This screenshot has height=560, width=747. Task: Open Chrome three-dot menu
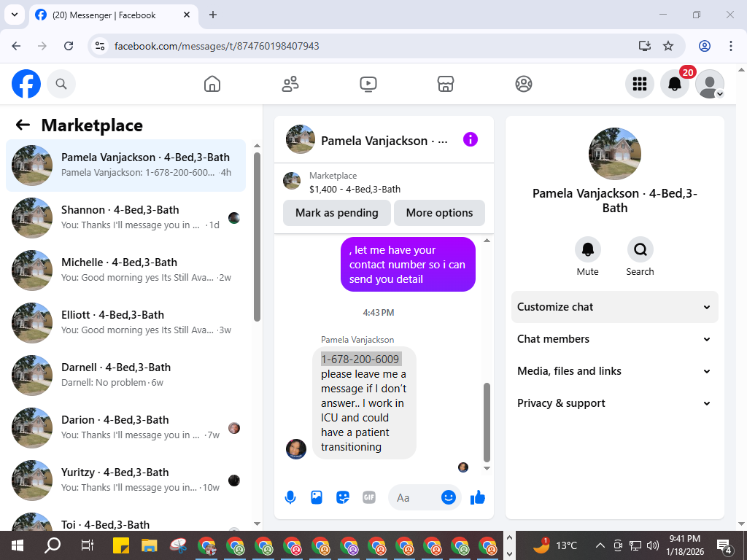point(731,46)
